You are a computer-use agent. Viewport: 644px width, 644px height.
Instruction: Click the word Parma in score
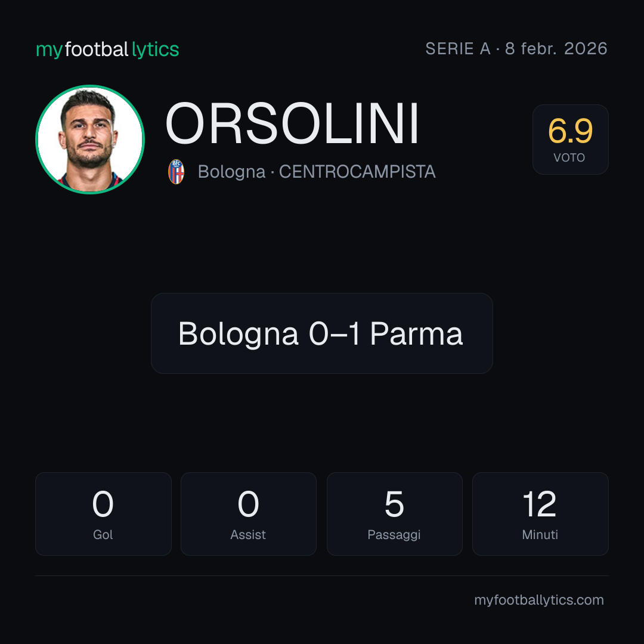tap(416, 333)
